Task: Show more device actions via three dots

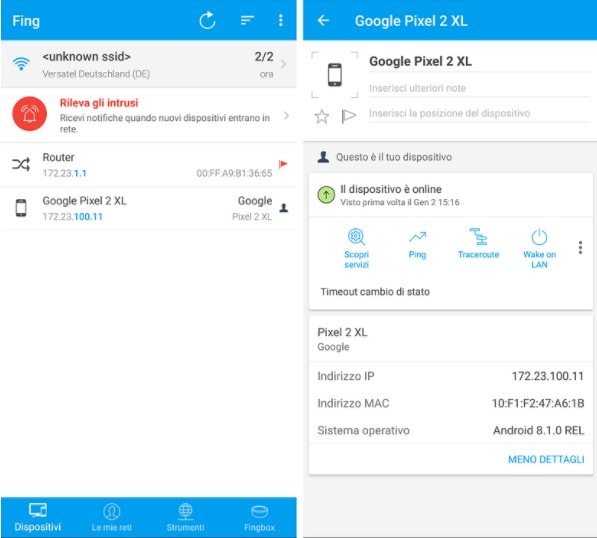Action: click(580, 247)
